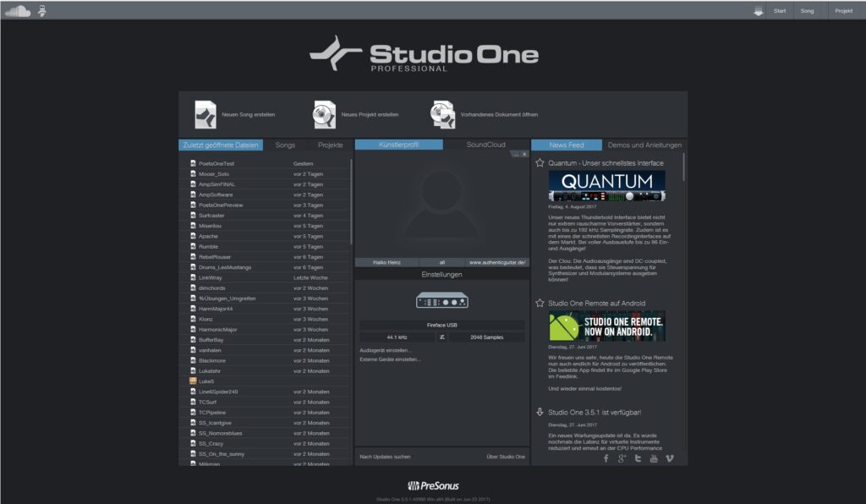Open the www.authenticguitar.de website link
This screenshot has height=504, width=866.
[497, 262]
